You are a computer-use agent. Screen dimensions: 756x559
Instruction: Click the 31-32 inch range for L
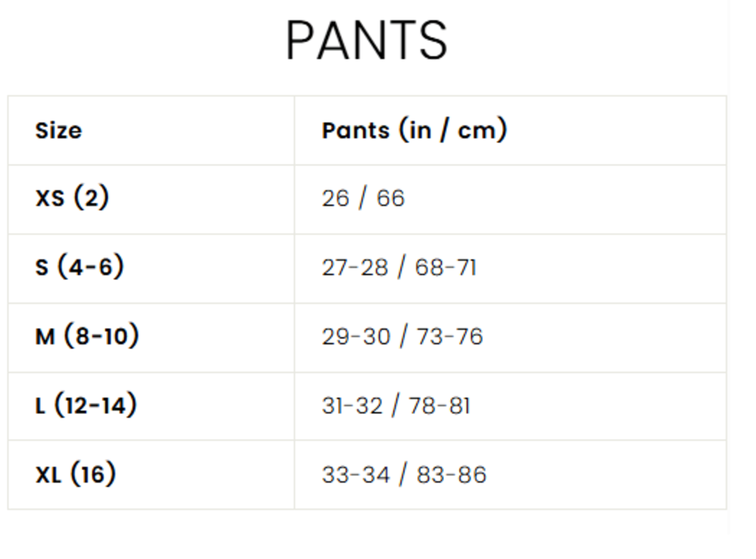pos(352,405)
